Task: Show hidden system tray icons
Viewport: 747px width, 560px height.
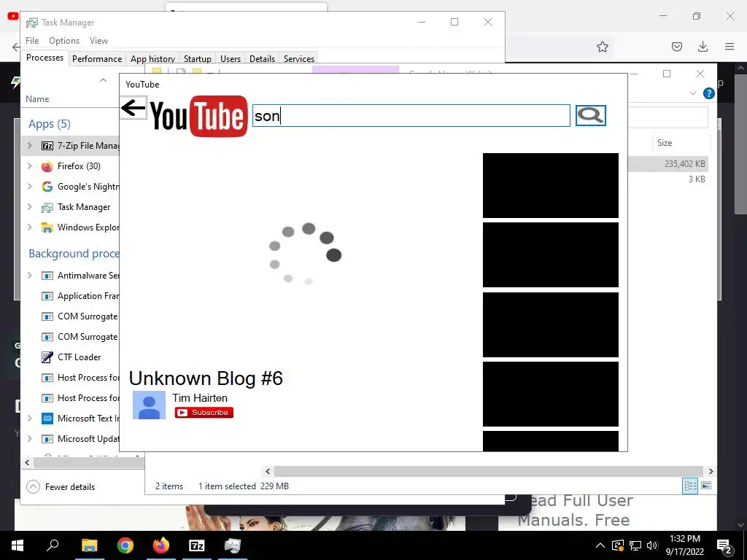Action: coord(600,545)
